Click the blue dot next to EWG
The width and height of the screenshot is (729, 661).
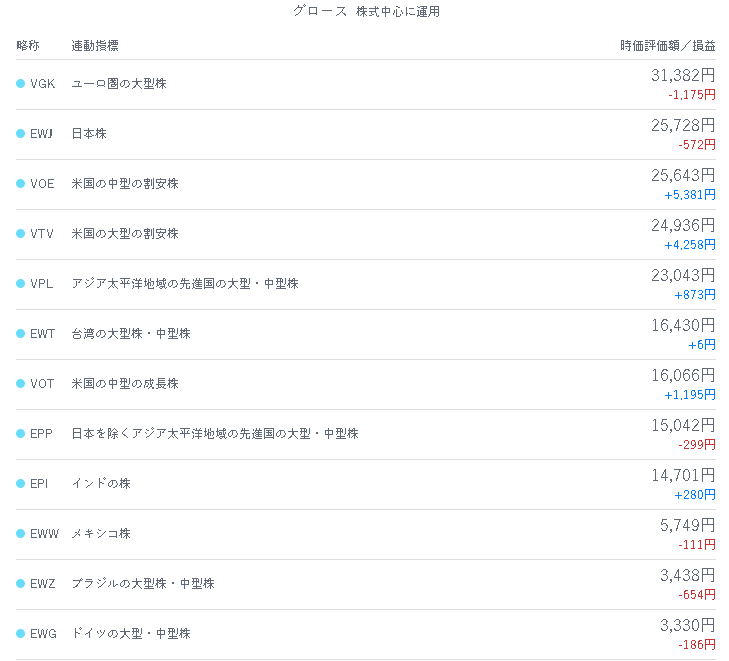20,634
